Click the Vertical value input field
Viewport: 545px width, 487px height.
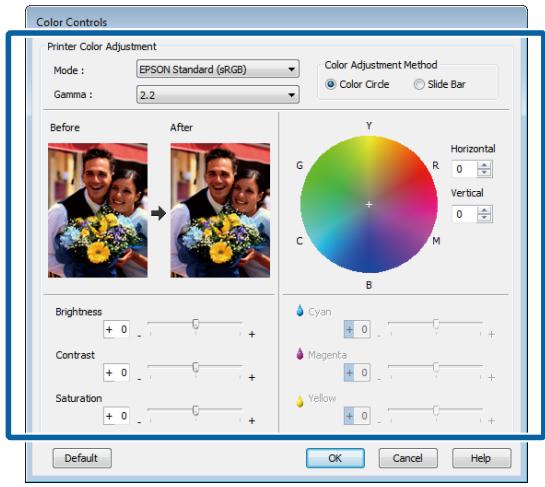[x=465, y=214]
